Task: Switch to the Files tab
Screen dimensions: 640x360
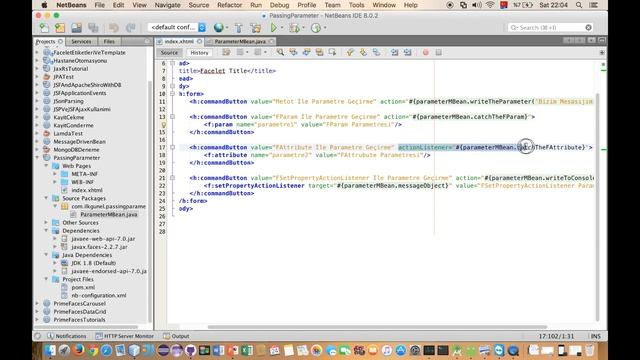Action: pos(109,41)
